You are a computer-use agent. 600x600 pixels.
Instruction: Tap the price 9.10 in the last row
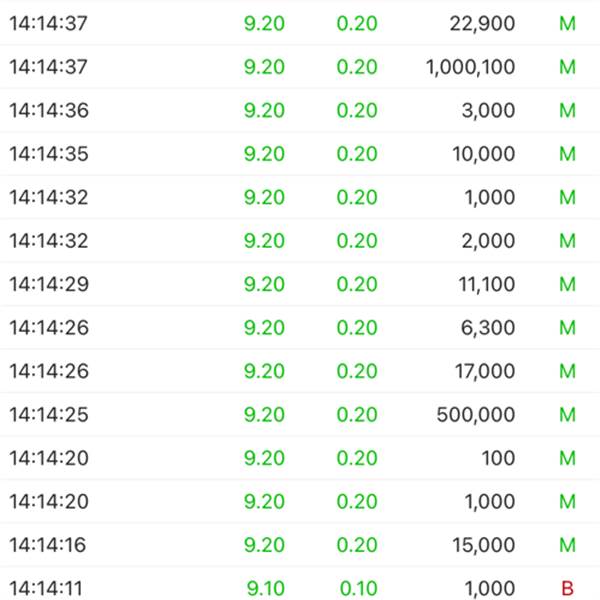click(x=266, y=588)
